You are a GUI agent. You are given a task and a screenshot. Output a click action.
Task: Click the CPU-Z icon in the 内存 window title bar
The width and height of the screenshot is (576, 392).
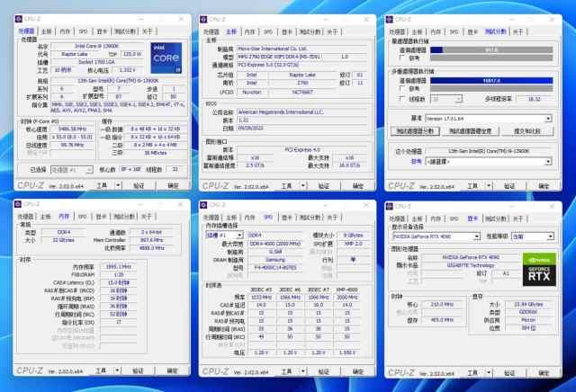(x=18, y=204)
